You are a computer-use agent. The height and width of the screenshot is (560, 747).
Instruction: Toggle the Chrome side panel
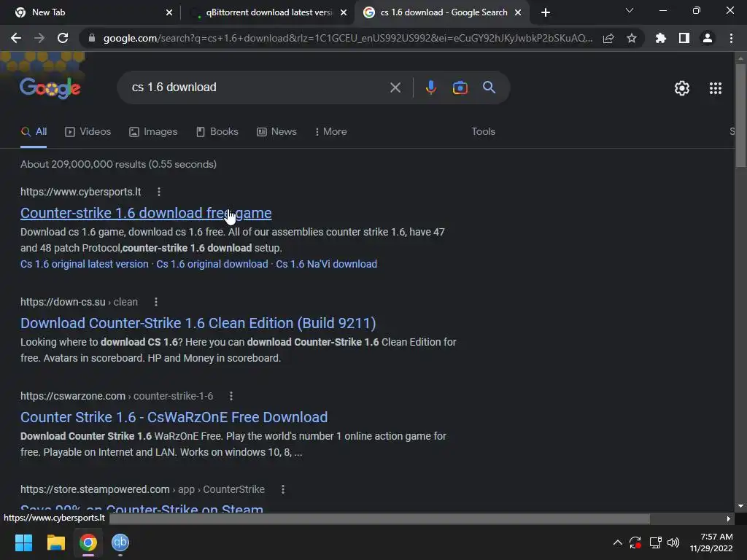point(684,38)
